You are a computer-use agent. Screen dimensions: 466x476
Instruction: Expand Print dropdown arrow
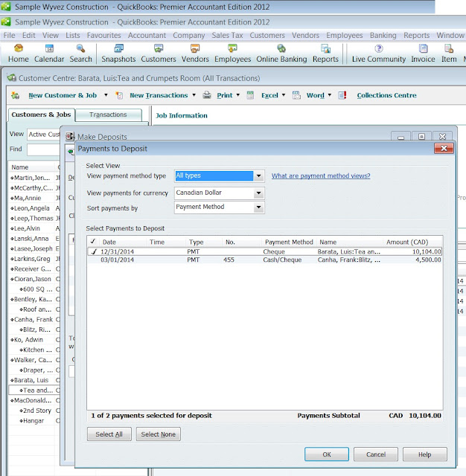click(x=238, y=95)
